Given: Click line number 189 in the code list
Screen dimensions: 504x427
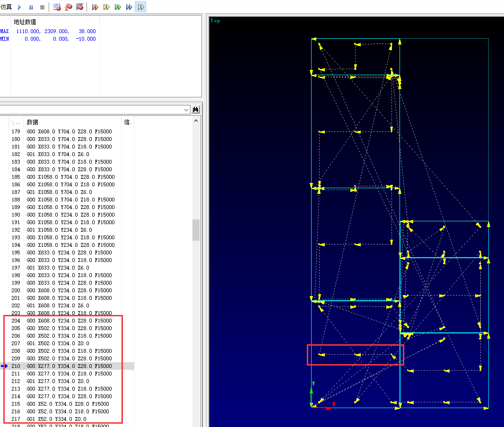Looking at the screenshot, I should (16, 207).
